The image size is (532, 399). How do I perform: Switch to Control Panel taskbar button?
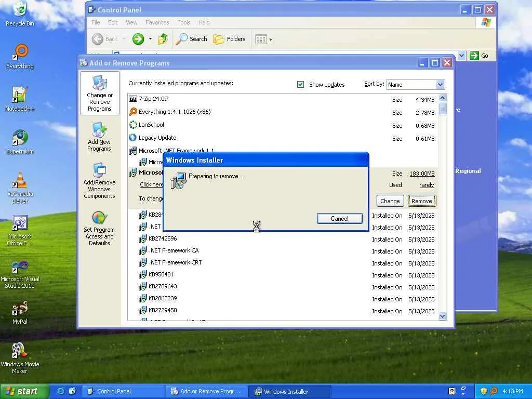tap(124, 391)
